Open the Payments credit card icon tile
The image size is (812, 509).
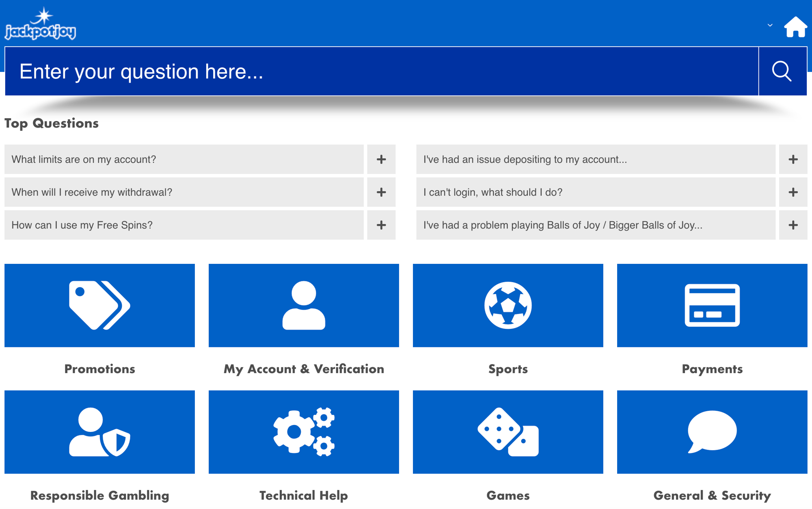pyautogui.click(x=712, y=305)
